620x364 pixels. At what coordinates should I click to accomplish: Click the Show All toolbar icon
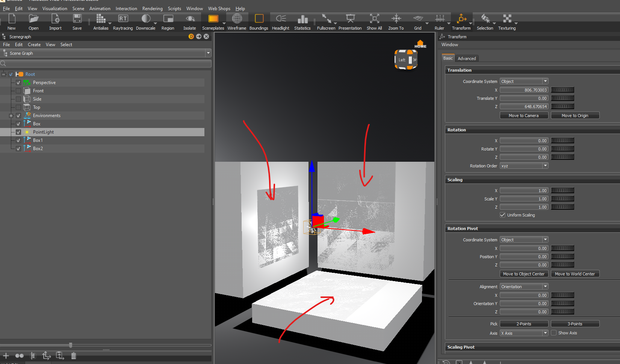coord(374,18)
